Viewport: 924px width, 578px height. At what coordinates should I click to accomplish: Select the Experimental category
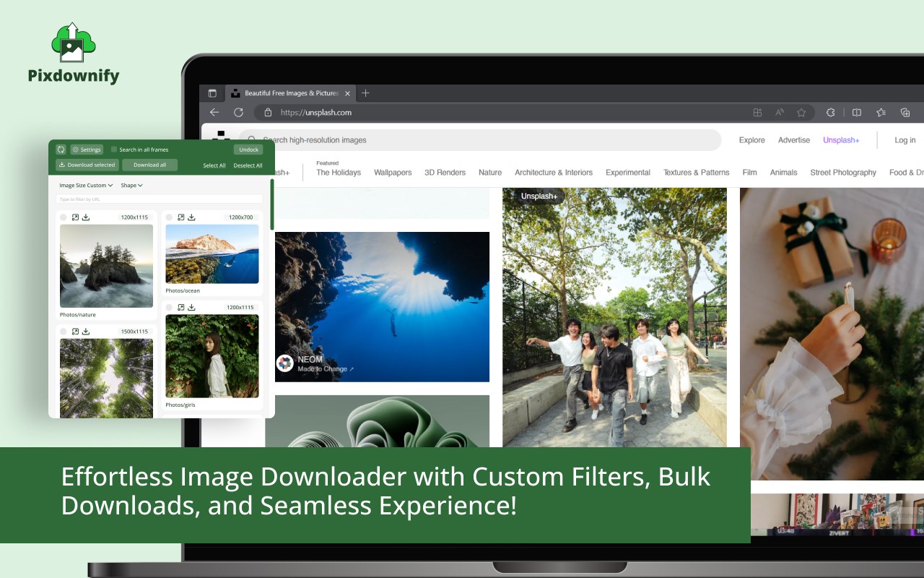(x=628, y=173)
